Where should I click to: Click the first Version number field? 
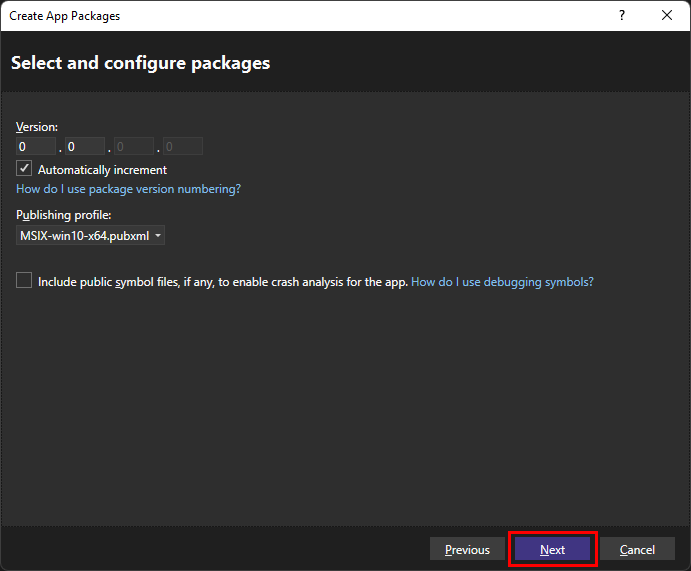(x=36, y=146)
